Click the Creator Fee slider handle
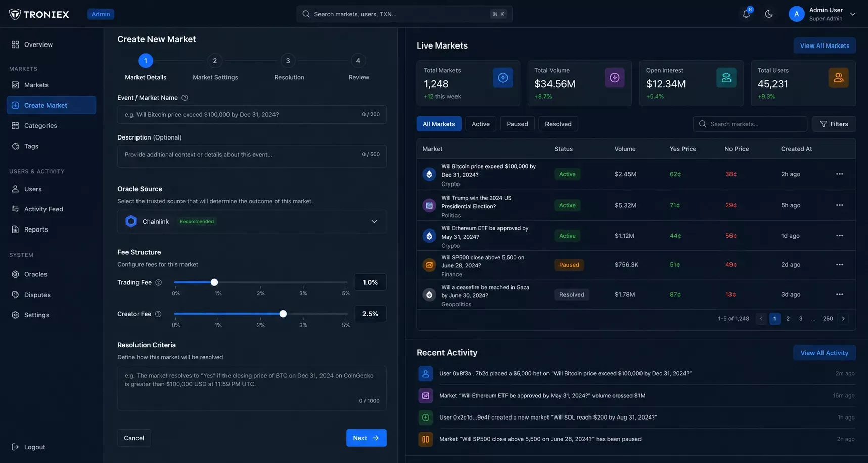The image size is (868, 463). 283,314
